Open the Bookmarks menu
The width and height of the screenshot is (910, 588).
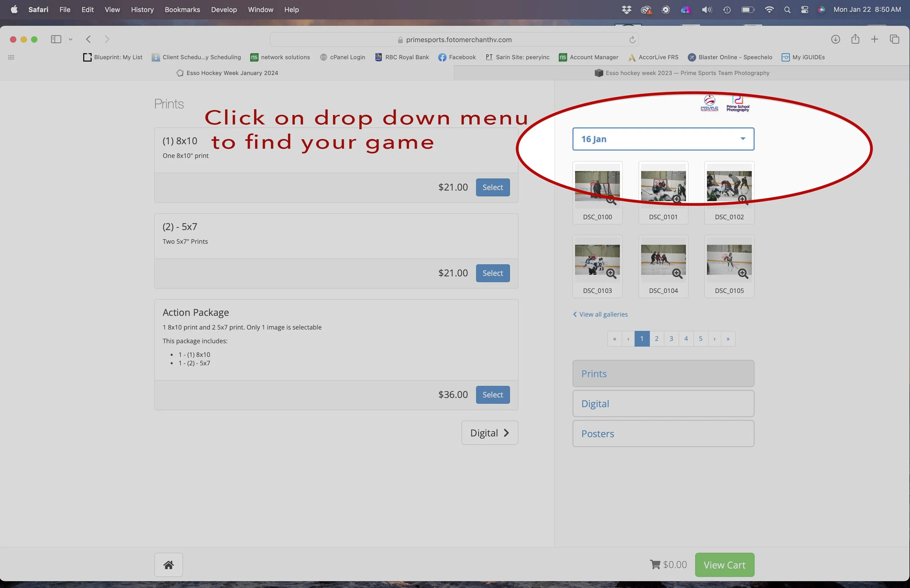pyautogui.click(x=182, y=9)
